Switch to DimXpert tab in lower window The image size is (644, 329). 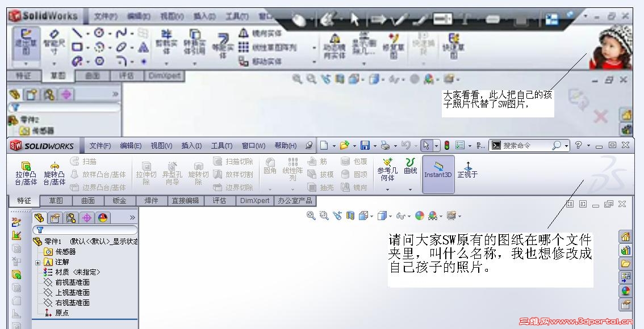point(254,201)
